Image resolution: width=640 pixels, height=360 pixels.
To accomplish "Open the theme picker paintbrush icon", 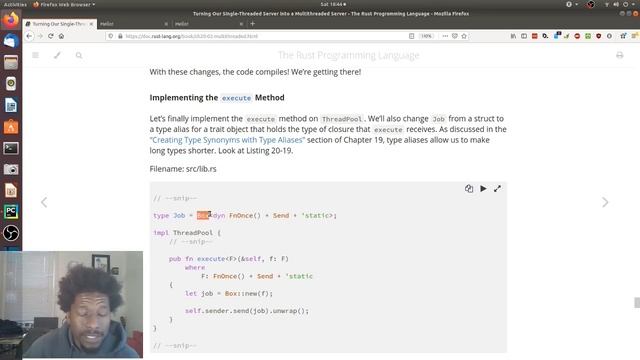I will pos(57,55).
